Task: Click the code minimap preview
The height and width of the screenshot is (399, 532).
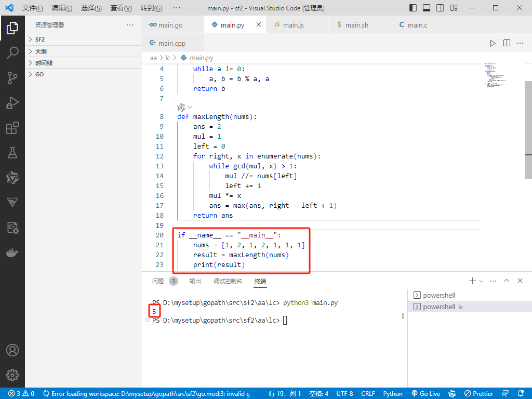Action: click(x=495, y=75)
